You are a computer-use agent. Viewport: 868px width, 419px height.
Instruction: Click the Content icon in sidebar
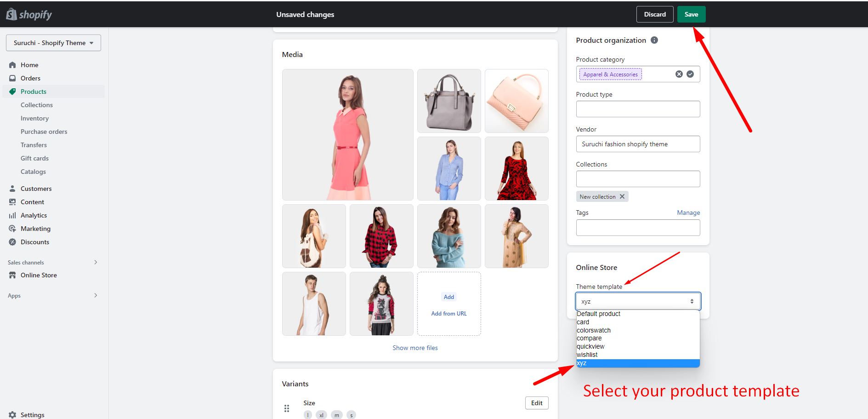coord(12,202)
